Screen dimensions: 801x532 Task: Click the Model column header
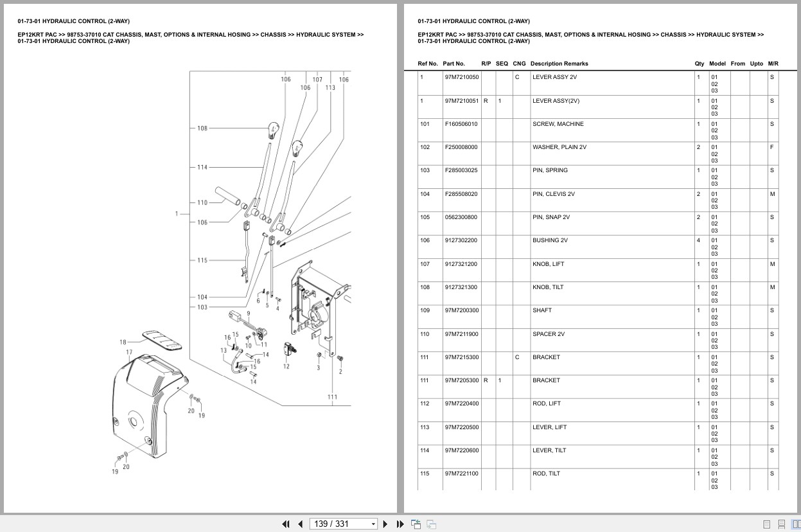[717, 64]
